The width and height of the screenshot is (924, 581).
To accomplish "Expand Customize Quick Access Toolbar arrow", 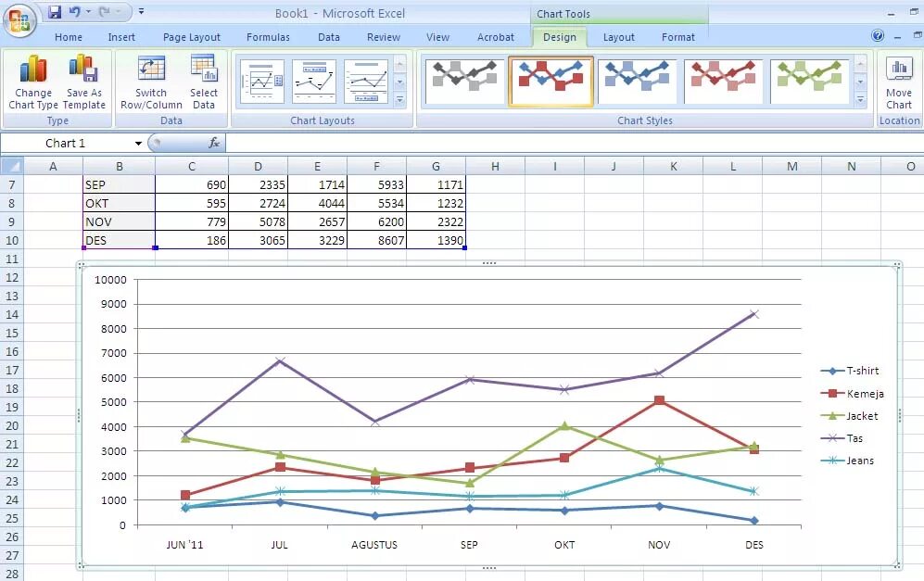I will [142, 11].
